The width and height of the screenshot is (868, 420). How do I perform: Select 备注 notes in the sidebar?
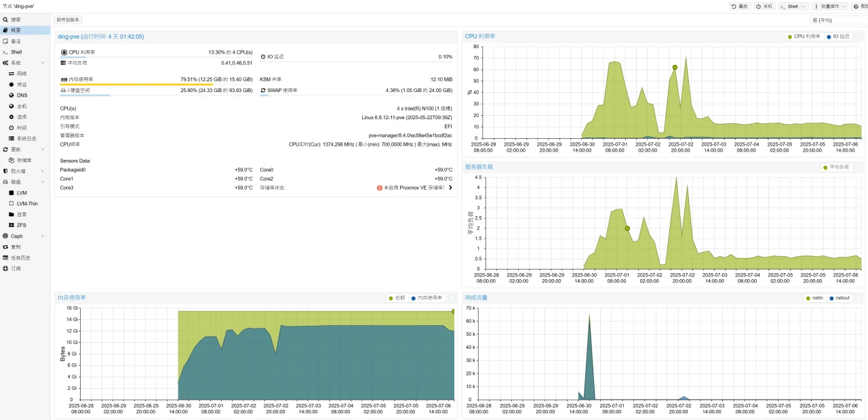click(16, 41)
